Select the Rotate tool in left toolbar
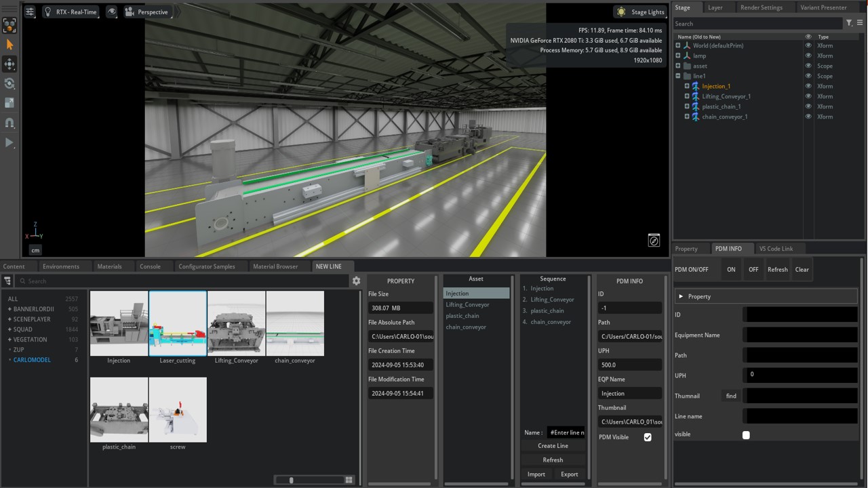The width and height of the screenshot is (868, 488). pyautogui.click(x=9, y=84)
